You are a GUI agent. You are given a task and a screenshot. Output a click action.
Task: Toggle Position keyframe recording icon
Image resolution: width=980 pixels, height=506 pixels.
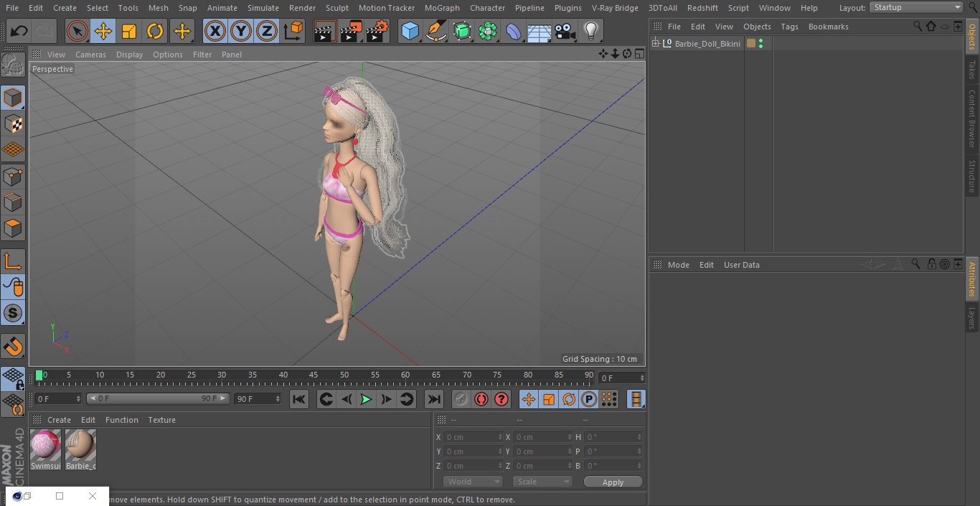coord(529,400)
